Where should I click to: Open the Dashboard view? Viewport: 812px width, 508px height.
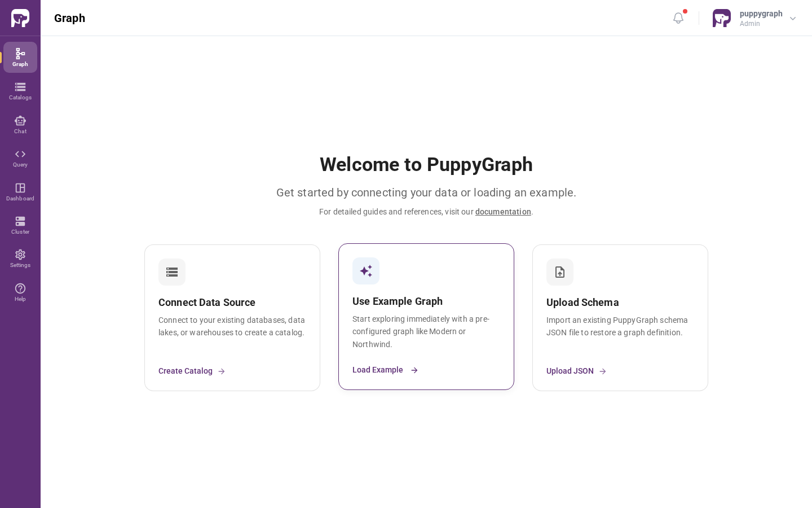[20, 192]
